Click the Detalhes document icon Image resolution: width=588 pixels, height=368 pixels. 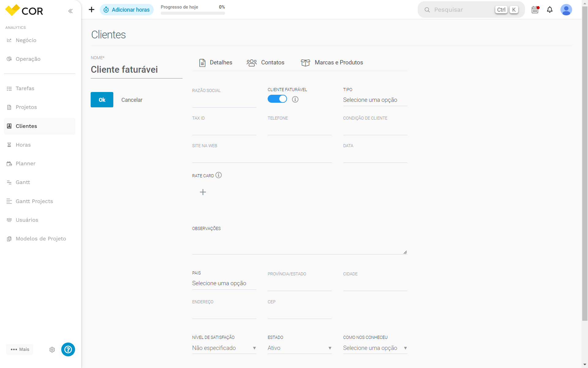pyautogui.click(x=202, y=63)
